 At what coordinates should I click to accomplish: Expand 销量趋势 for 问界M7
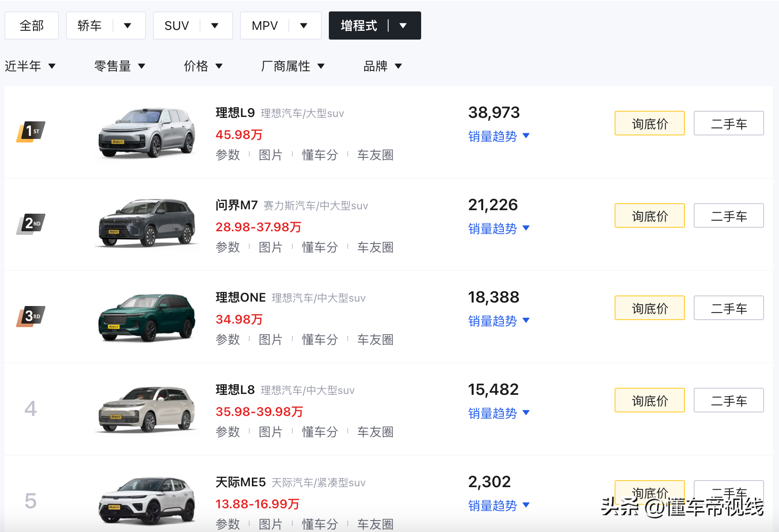[x=499, y=229]
